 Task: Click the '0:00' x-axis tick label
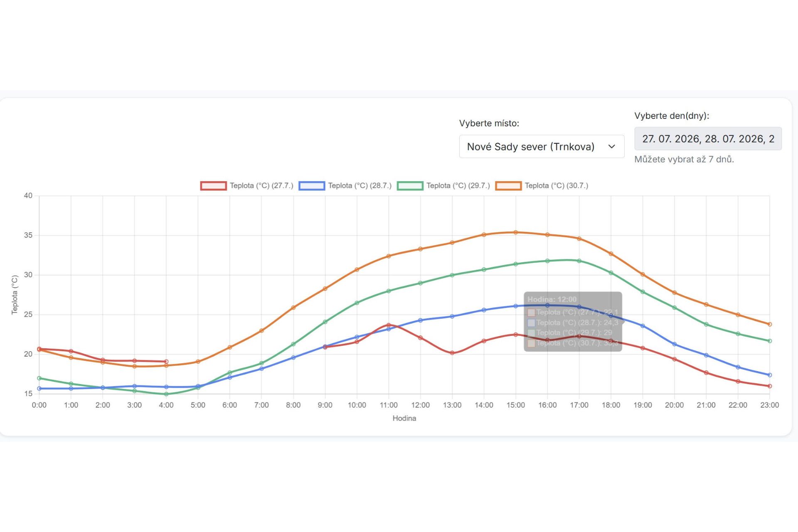click(39, 405)
